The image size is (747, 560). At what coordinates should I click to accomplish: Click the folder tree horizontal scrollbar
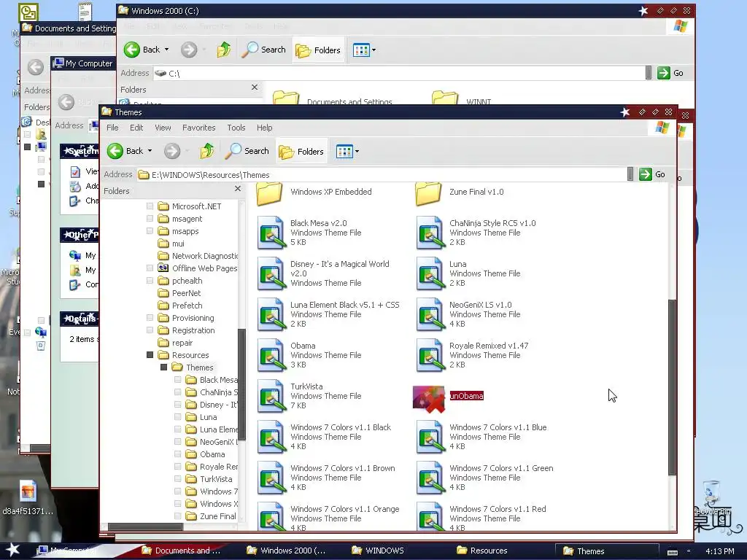tap(145, 526)
